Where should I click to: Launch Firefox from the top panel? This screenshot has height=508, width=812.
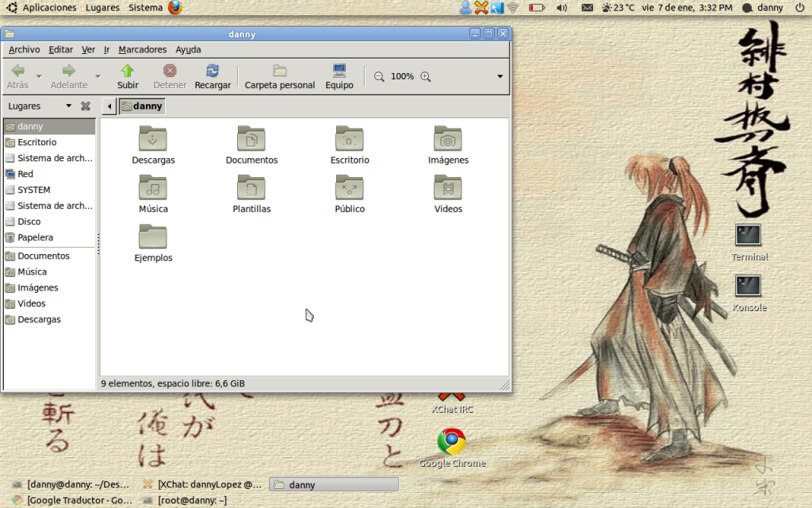point(175,7)
